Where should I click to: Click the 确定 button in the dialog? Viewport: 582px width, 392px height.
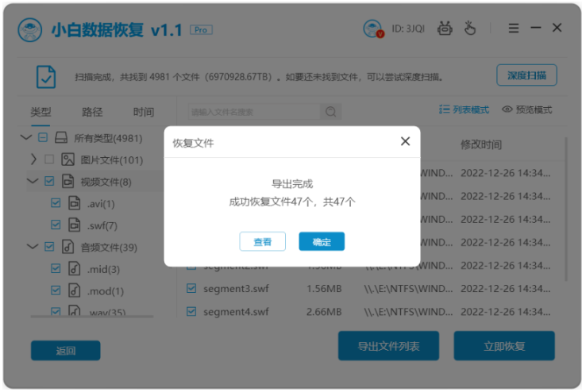321,241
